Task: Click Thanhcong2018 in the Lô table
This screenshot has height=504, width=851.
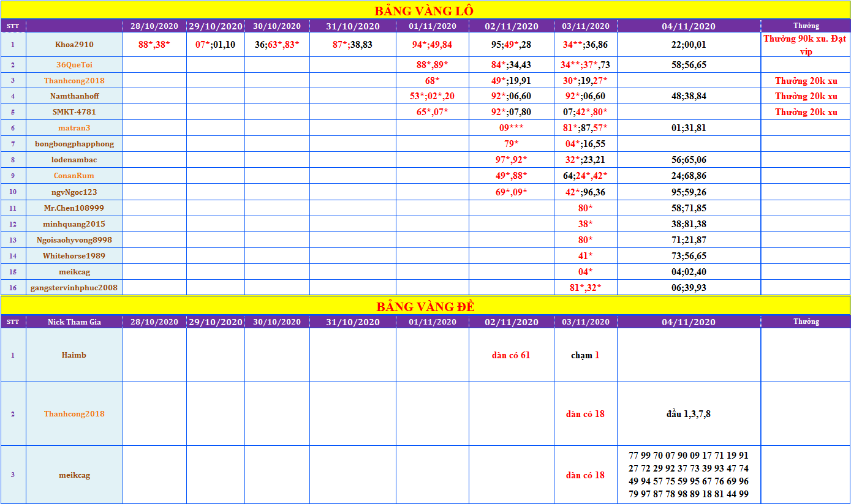Action: pyautogui.click(x=74, y=80)
